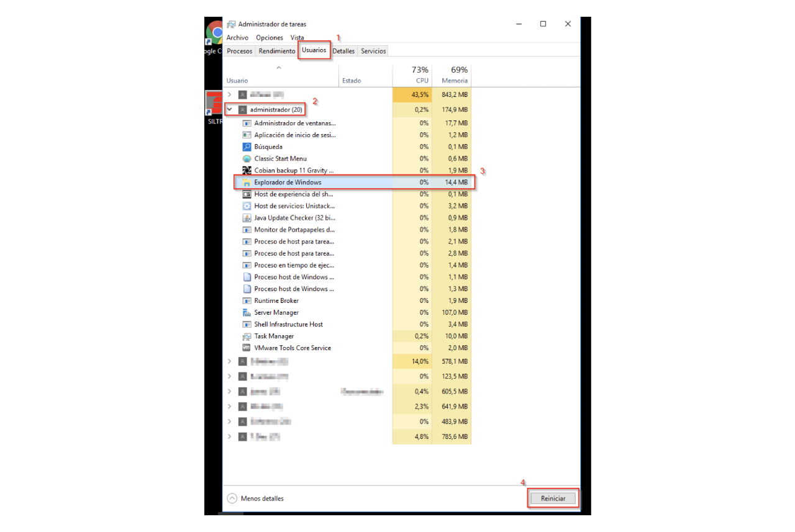Open Google Chrome desktop shortcut
Screen dimensions: 795x532
coord(215,35)
